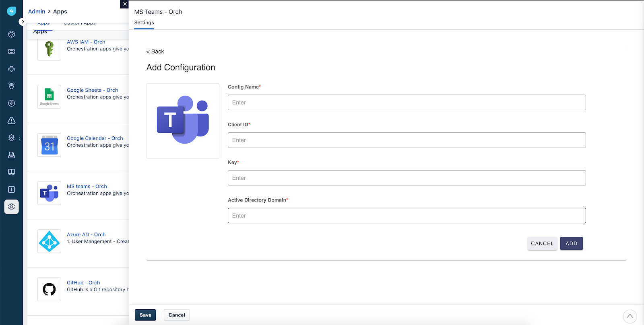Close the MS Teams side panel
The image size is (644, 325).
click(125, 4)
